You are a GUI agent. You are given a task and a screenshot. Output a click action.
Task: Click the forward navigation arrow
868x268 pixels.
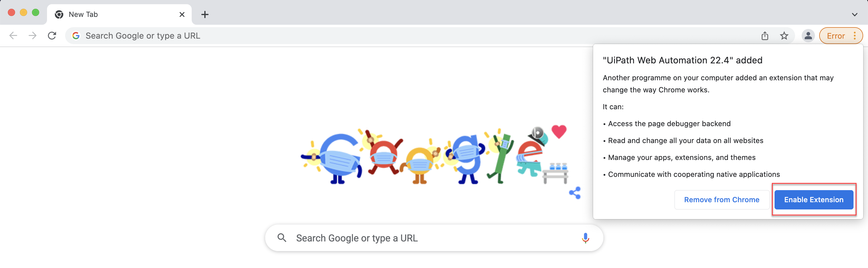click(32, 35)
